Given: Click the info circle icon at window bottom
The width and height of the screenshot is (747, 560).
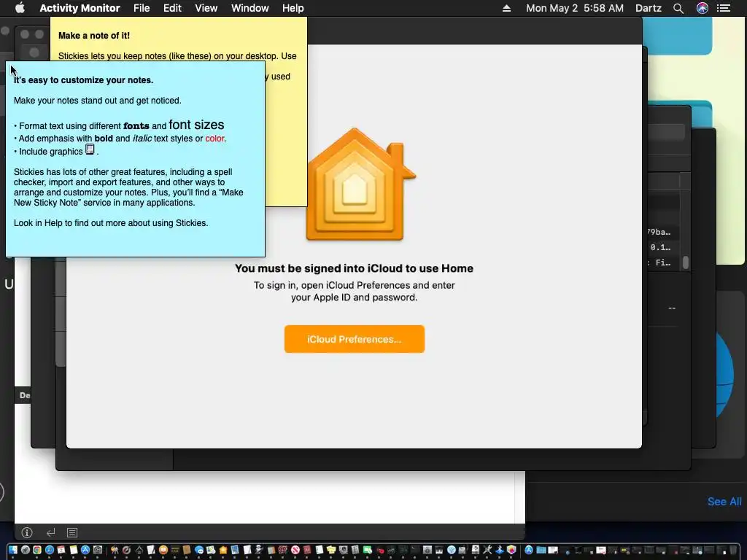Looking at the screenshot, I should point(27,532).
